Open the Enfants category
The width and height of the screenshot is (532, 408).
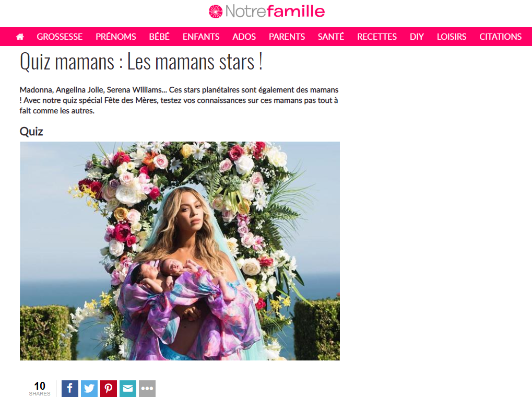click(x=201, y=37)
